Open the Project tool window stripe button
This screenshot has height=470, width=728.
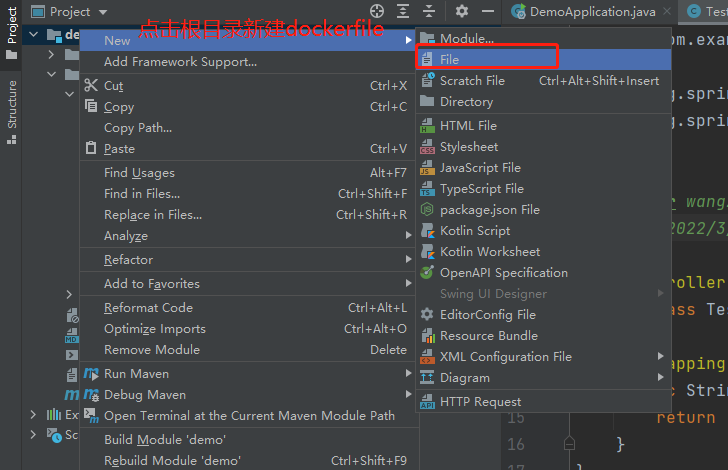11,33
